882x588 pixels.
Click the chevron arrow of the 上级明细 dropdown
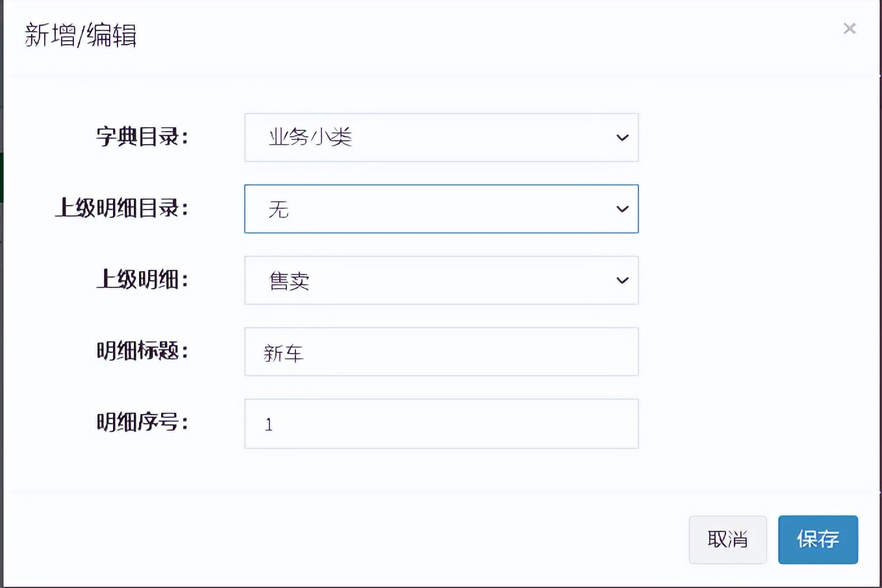point(622,280)
